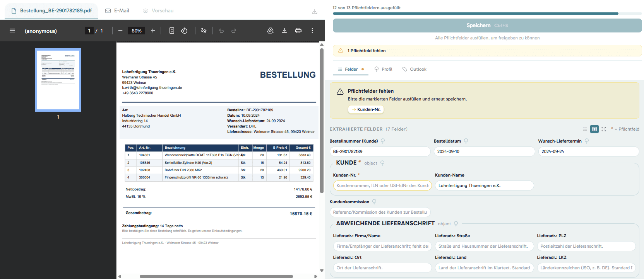This screenshot has width=644, height=279.
Task: Click the scroll right arrow in PDF
Action: (x=316, y=276)
